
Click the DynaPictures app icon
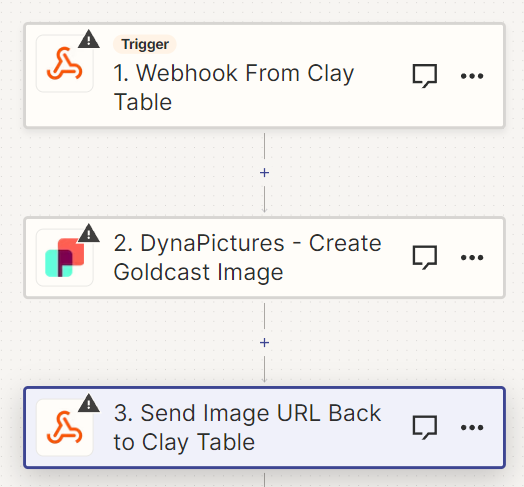point(64,257)
